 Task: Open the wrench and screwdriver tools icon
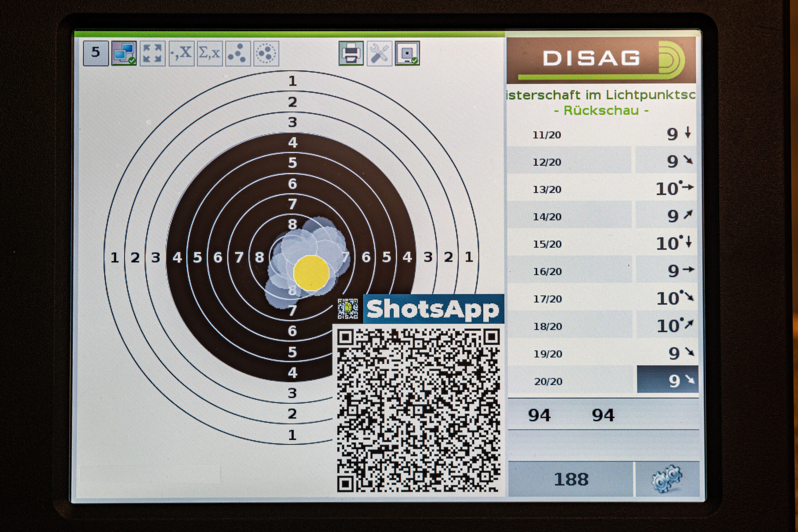click(379, 53)
